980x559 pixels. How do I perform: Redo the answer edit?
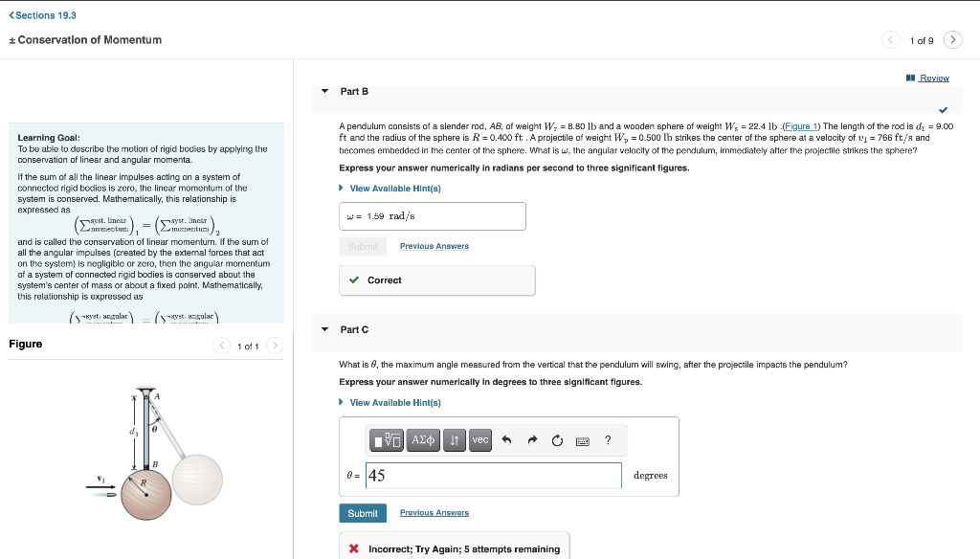click(x=531, y=440)
